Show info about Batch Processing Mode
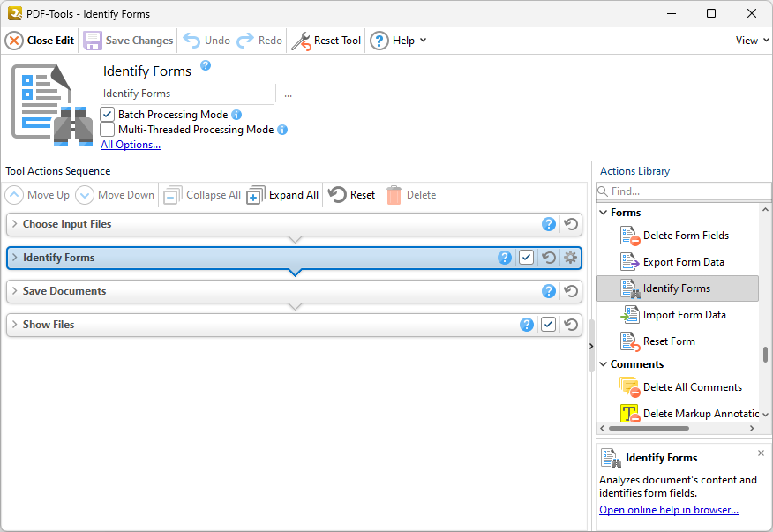Image resolution: width=773 pixels, height=532 pixels. tap(236, 115)
